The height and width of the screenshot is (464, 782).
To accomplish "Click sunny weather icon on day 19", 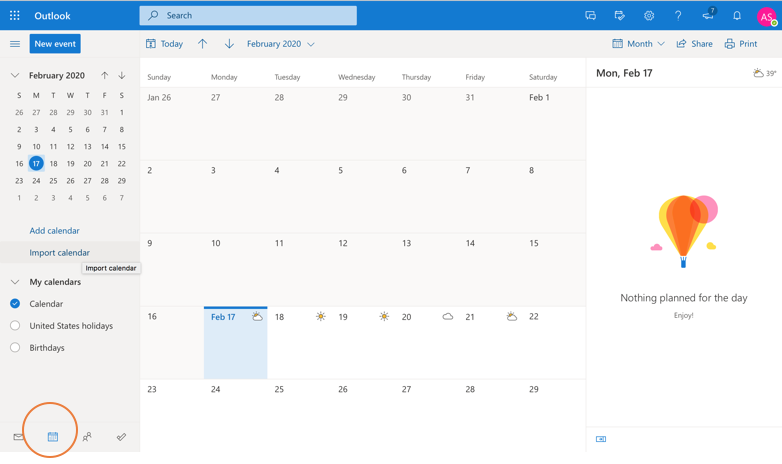I will [384, 316].
